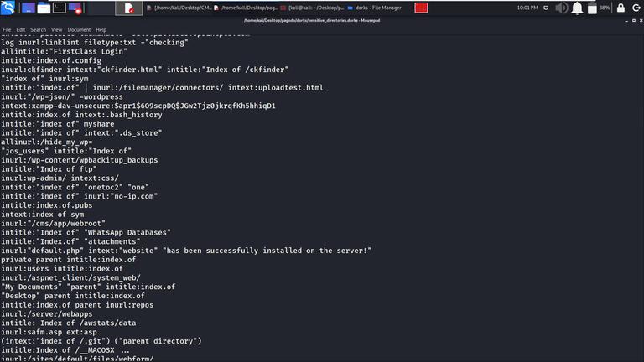Image resolution: width=644 pixels, height=362 pixels.
Task: Click the line intitle:"index of" myshare
Action: 58,124
